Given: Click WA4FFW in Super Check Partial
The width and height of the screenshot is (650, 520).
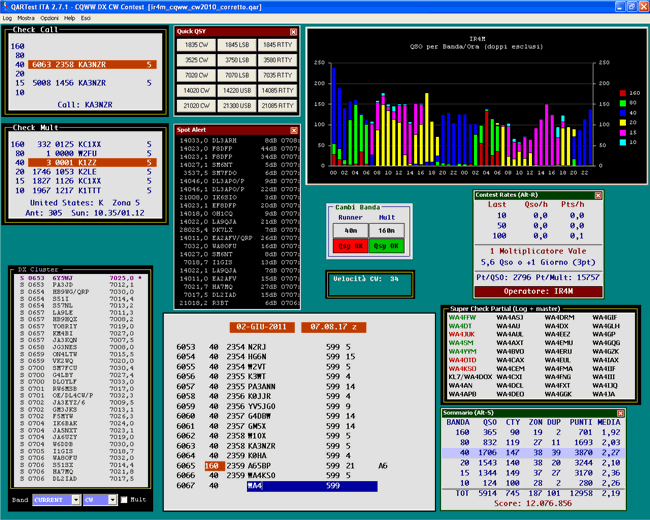Looking at the screenshot, I should (462, 318).
